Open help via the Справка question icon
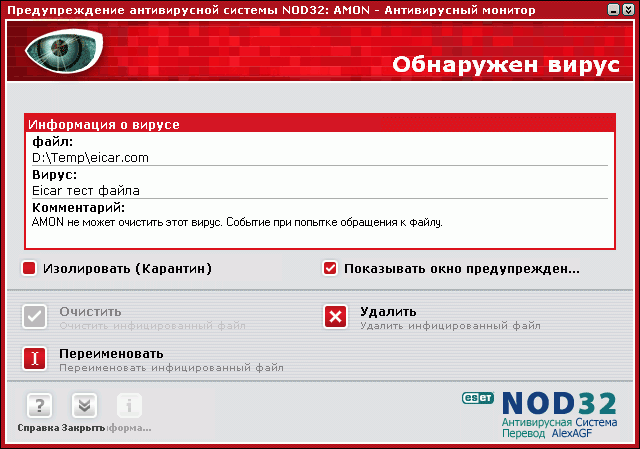 [39, 406]
